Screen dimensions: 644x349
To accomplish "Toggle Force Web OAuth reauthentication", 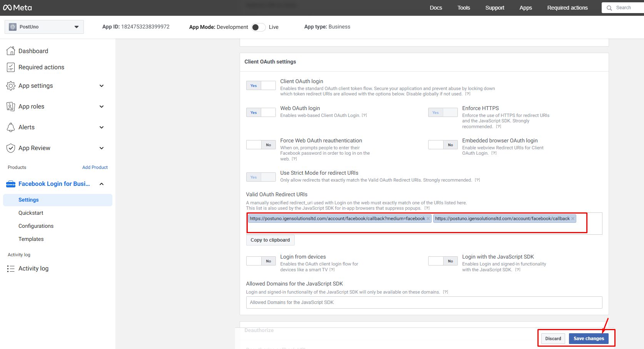I will click(x=261, y=145).
